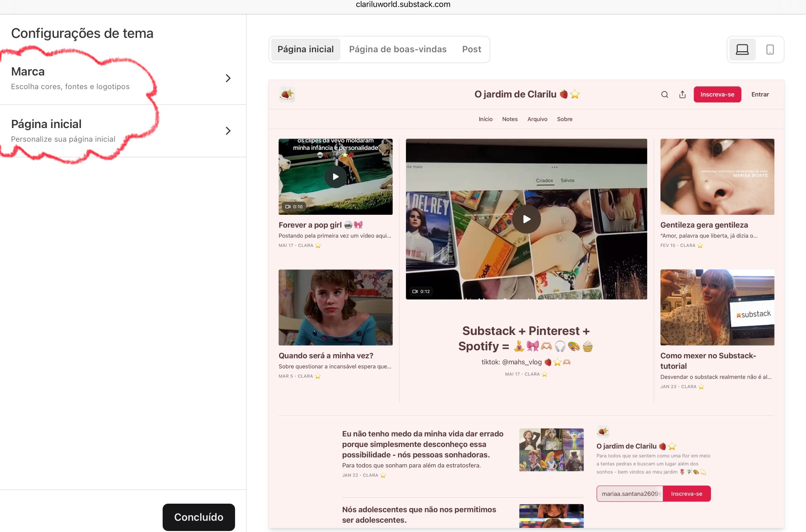The width and height of the screenshot is (806, 532).
Task: Click the JAN 22 · CLARA byline
Action: point(364,475)
